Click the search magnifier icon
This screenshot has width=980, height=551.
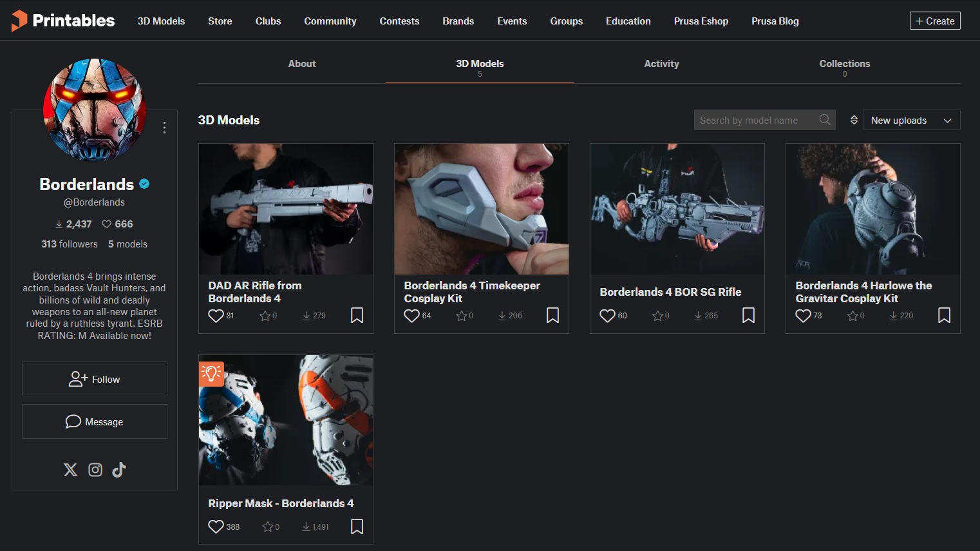(824, 120)
